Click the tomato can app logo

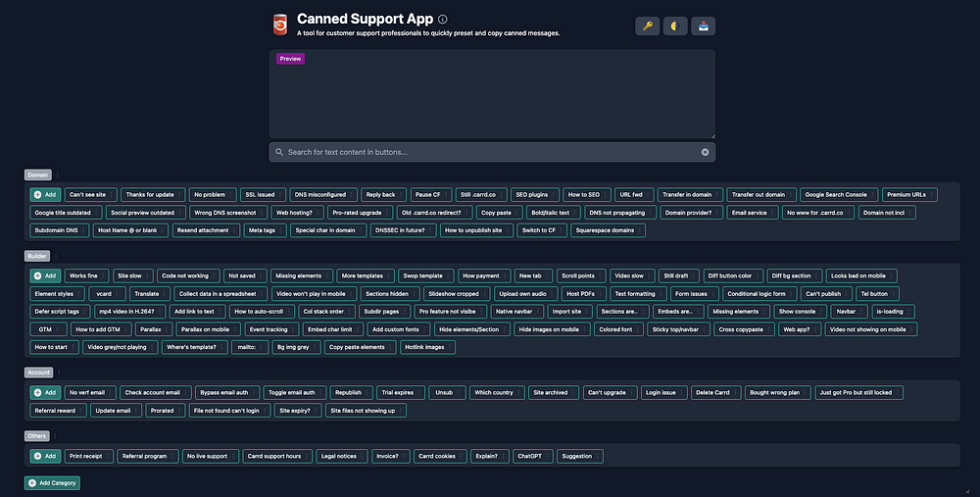point(280,25)
